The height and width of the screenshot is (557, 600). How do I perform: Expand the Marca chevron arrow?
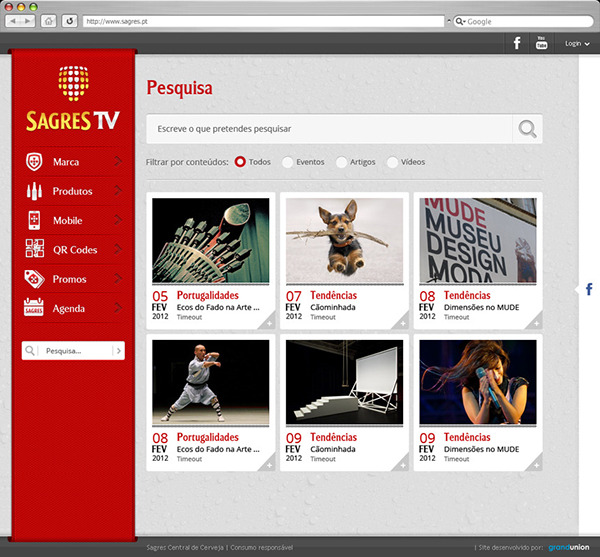click(x=118, y=161)
